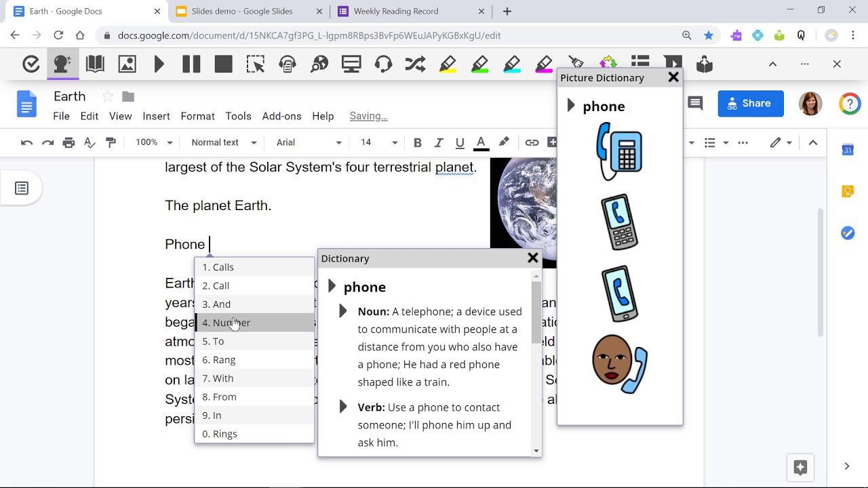
Task: Open the Normal text style dropdown
Action: pyautogui.click(x=222, y=142)
